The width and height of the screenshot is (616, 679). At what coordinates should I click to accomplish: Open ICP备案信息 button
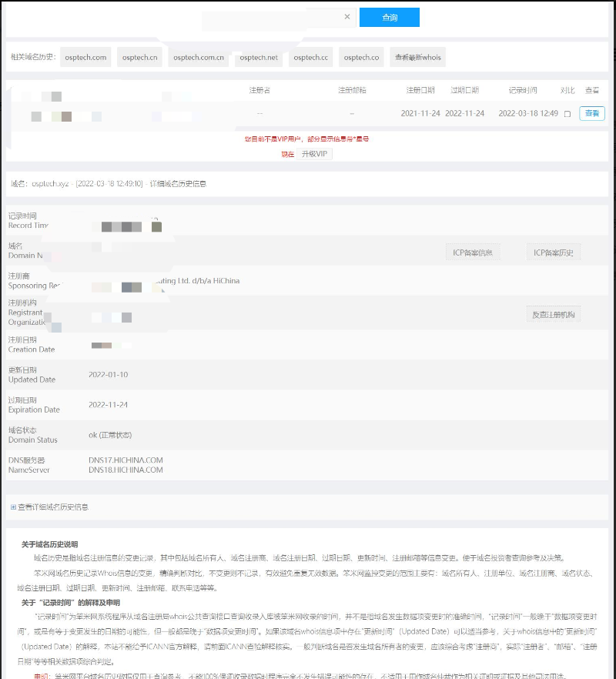point(473,253)
